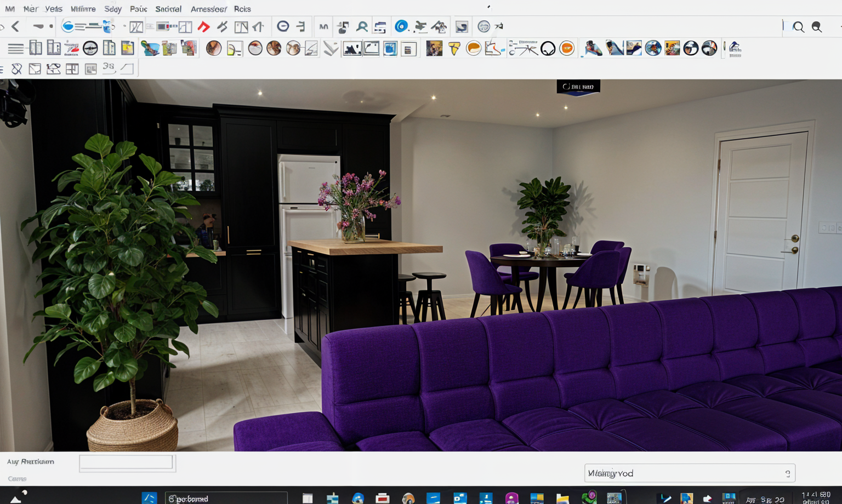Open the Sadcral menu
Screen dimensions: 842x504
pos(168,9)
